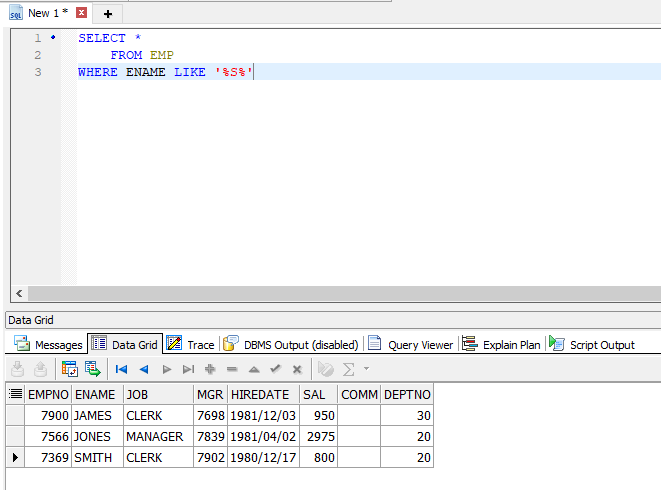Image resolution: width=661 pixels, height=490 pixels.
Task: Click the MGR cell 7698
Action: (x=210, y=415)
